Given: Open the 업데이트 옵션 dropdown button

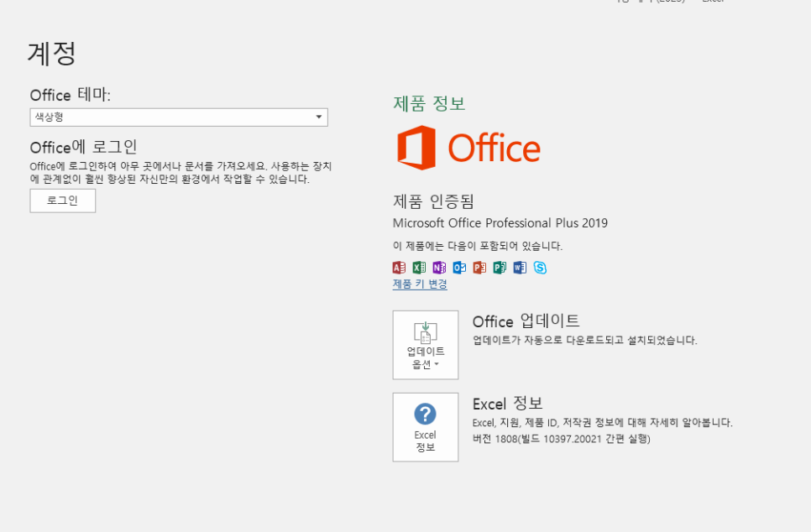Looking at the screenshot, I should click(x=425, y=345).
